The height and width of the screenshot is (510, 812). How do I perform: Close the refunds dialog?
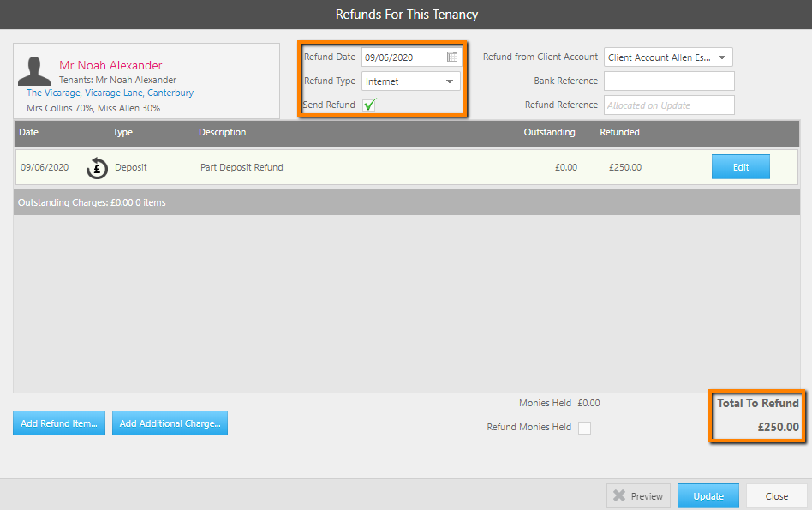point(776,496)
